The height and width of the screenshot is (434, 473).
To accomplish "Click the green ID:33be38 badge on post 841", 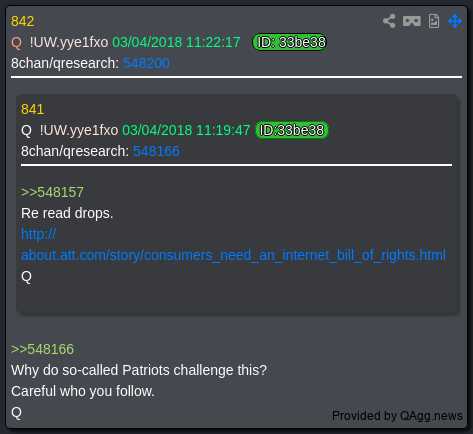I will click(x=292, y=130).
